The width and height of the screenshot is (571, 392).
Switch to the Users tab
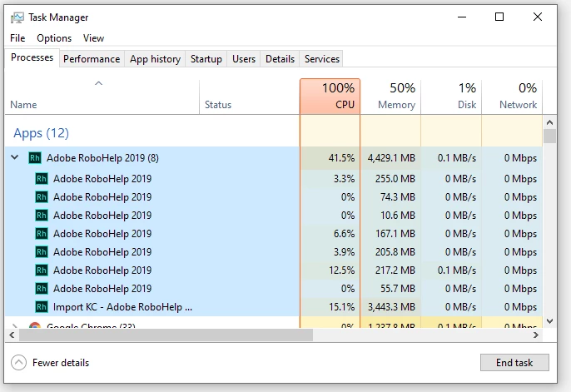click(x=244, y=59)
